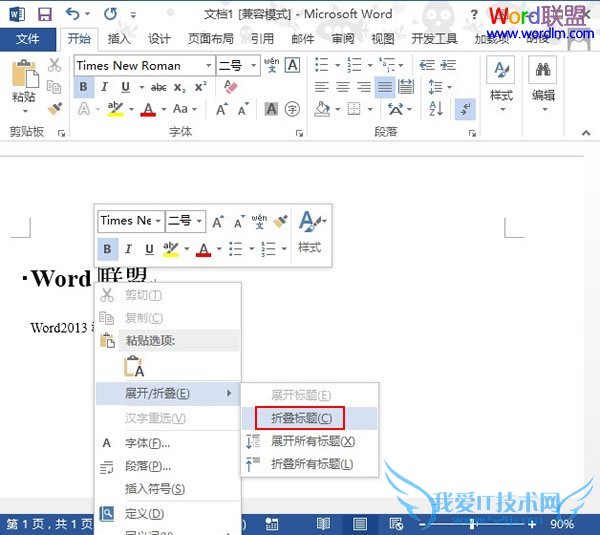The image size is (600, 535).
Task: Select 定义(D) in context menu
Action: coord(168,514)
